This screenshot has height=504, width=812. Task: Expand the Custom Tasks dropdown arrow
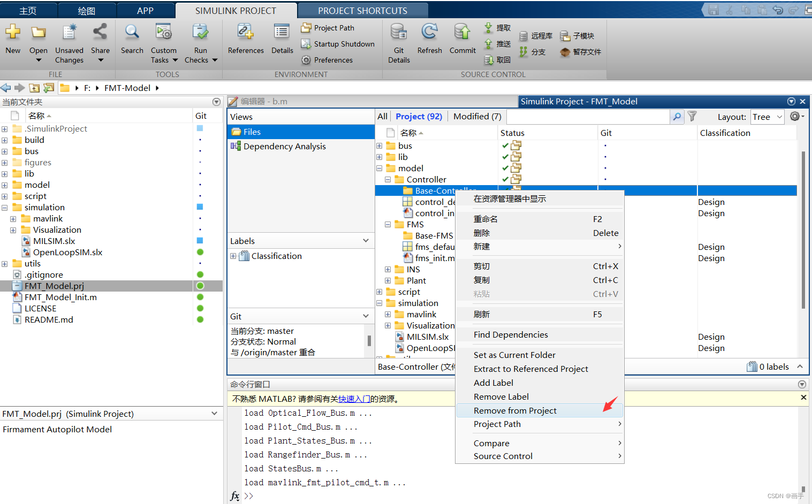coord(175,60)
